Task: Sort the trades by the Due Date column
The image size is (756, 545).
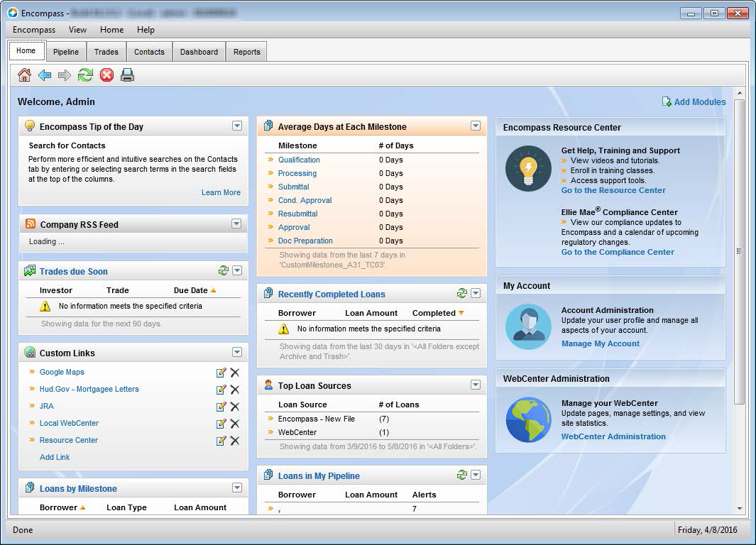Action: coord(191,290)
